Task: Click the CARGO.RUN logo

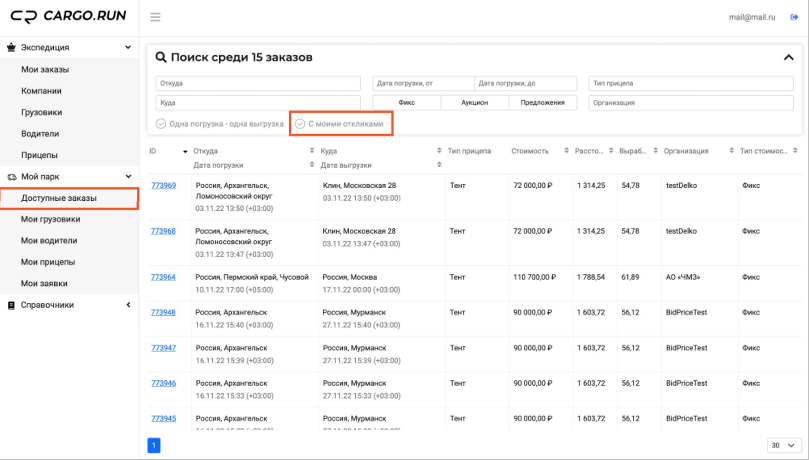Action: tap(68, 17)
